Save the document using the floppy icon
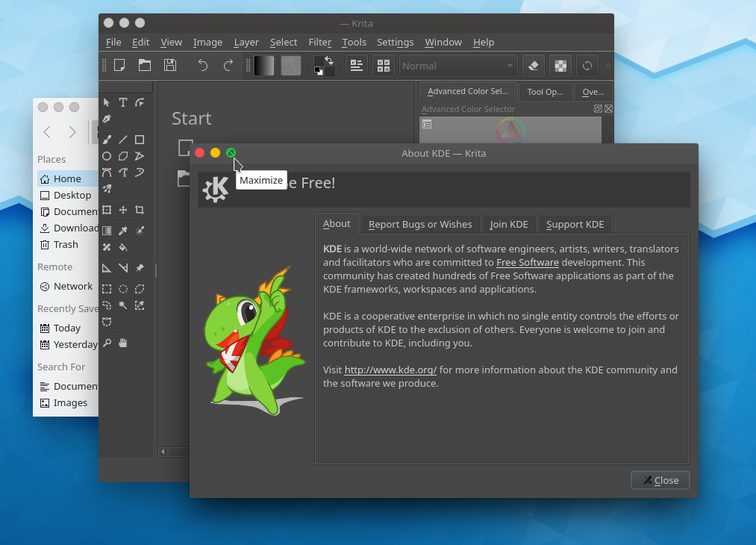 (170, 66)
